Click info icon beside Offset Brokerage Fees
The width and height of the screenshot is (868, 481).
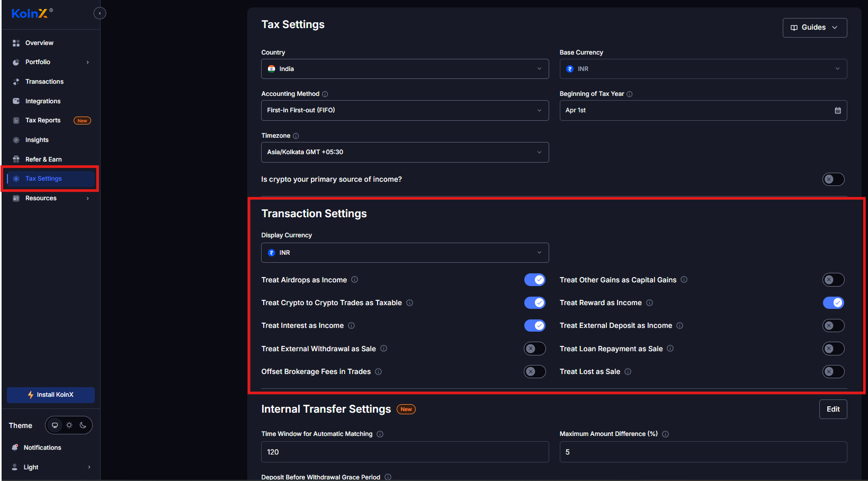(379, 372)
